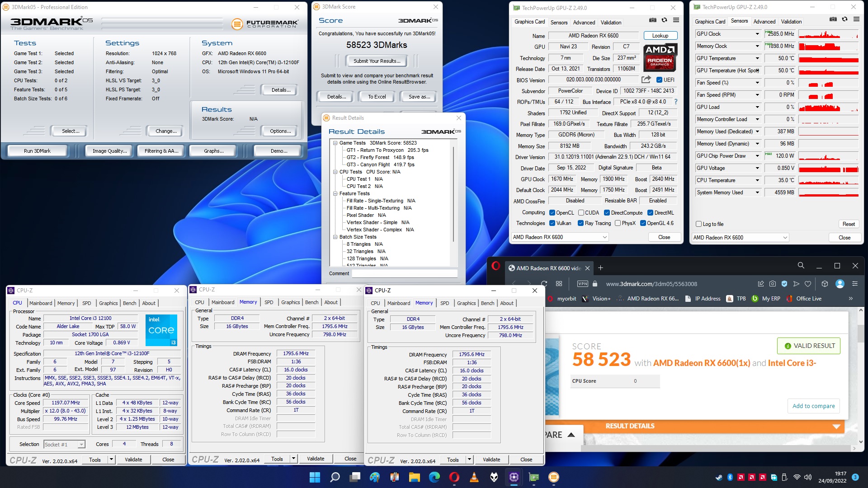Screen dimensions: 868x488
Task: Open the Bench tab in rightmost CPU-Z window
Action: pyautogui.click(x=487, y=303)
